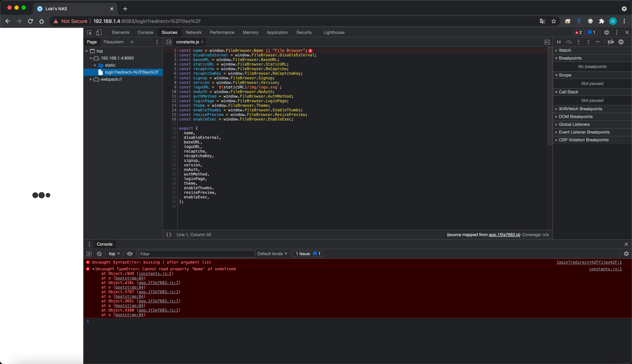Open the app.1f2e7683.js source map link
The image size is (632, 364).
(x=504, y=235)
